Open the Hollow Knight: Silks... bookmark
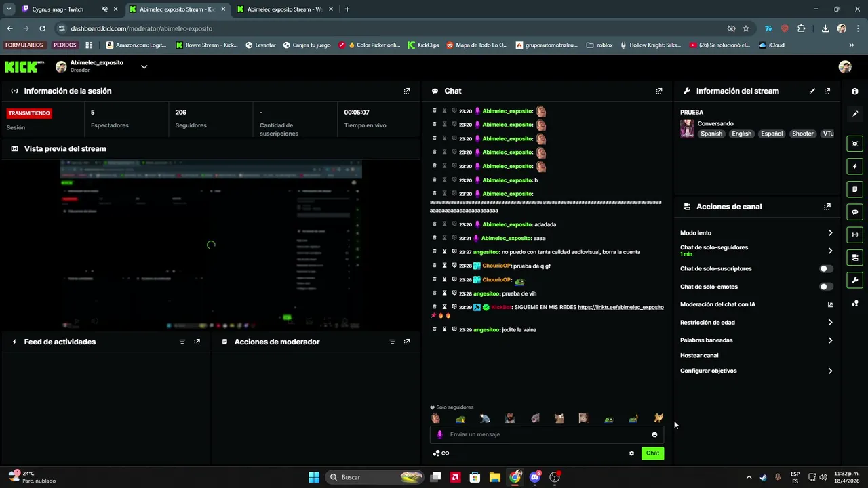Viewport: 868px width, 488px height. tap(650, 45)
